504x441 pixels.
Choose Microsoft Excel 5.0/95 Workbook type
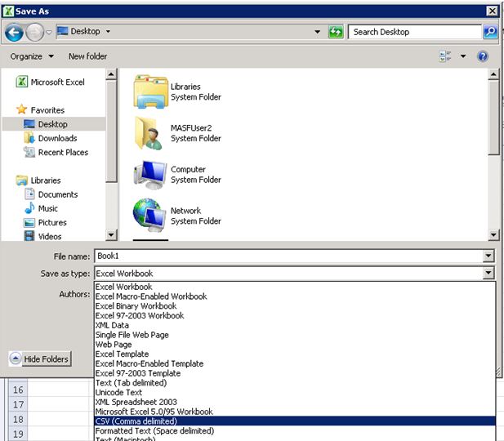click(x=295, y=412)
